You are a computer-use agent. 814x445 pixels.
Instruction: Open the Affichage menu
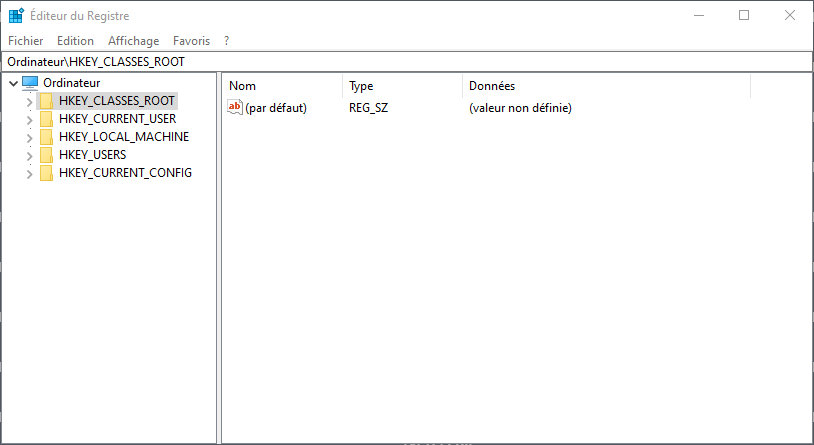click(133, 41)
